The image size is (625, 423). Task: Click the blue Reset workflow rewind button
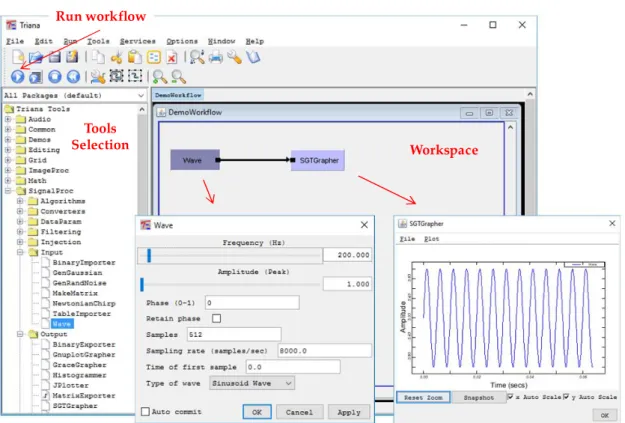pyautogui.click(x=73, y=77)
